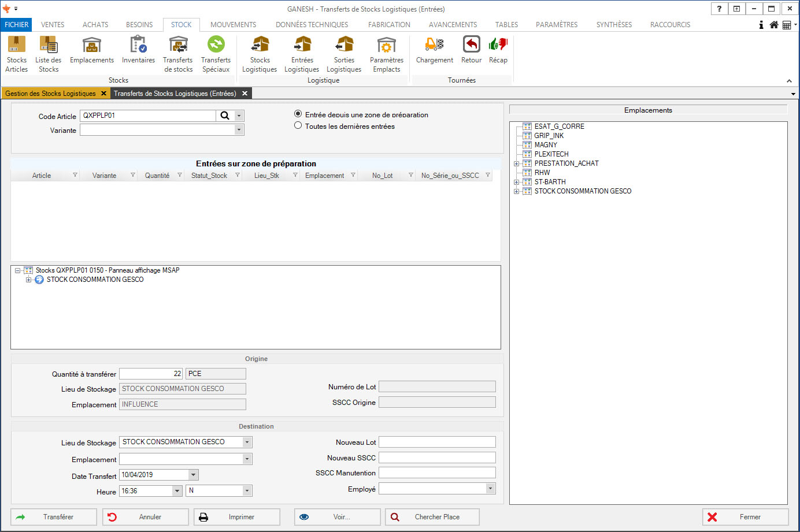Open Paramètres Emplacts settings
The width and height of the screenshot is (800, 532).
[x=386, y=54]
